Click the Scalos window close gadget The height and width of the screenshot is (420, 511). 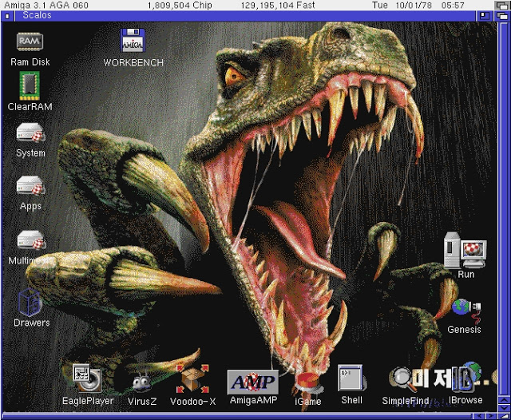pyautogui.click(x=7, y=16)
